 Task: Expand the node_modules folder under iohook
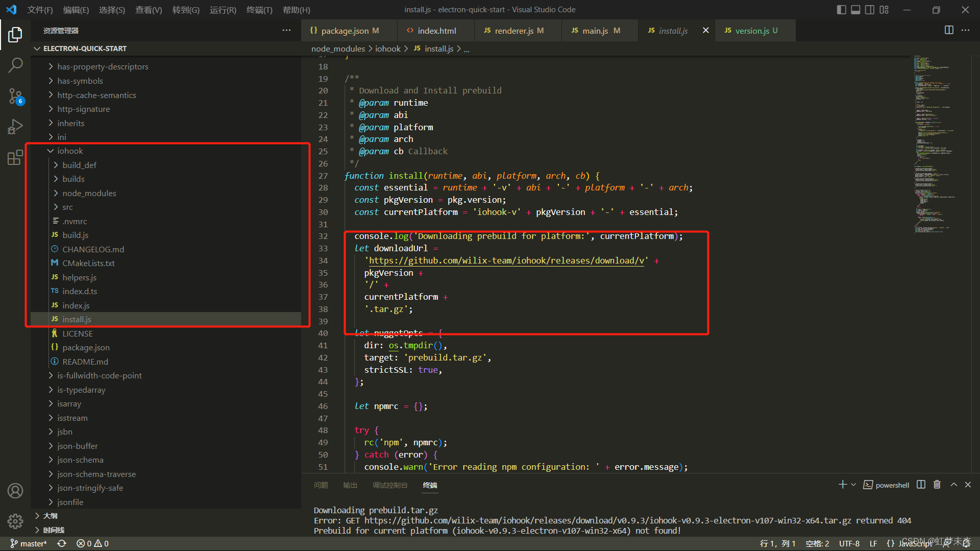click(89, 193)
